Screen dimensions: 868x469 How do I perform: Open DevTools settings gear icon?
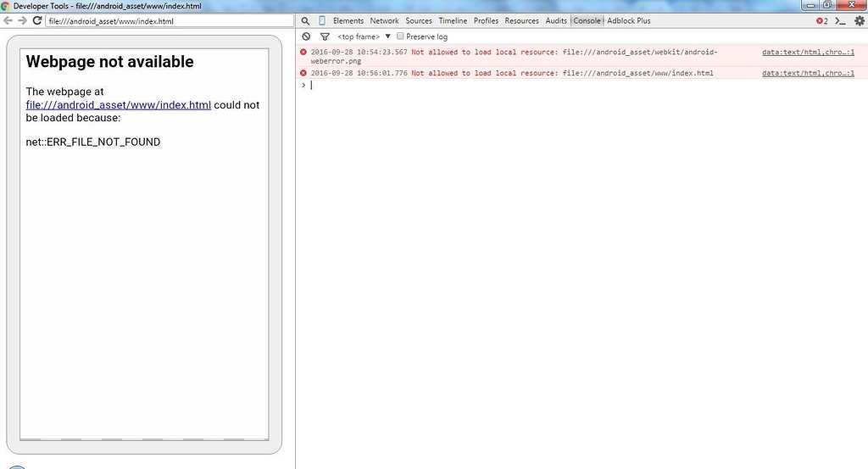tap(860, 21)
